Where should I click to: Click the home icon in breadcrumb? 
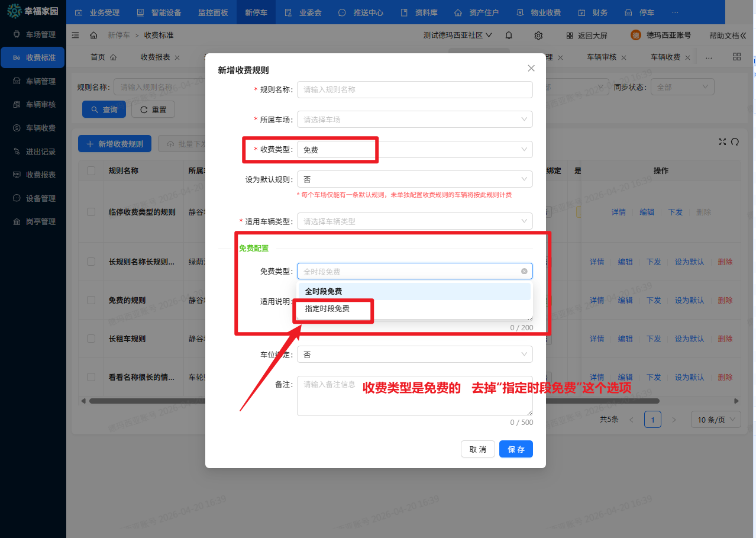93,36
